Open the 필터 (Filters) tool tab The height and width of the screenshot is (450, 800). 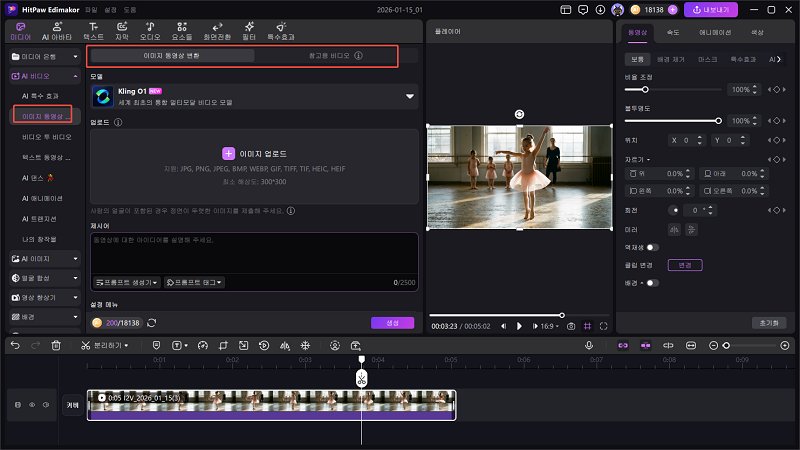[249, 31]
